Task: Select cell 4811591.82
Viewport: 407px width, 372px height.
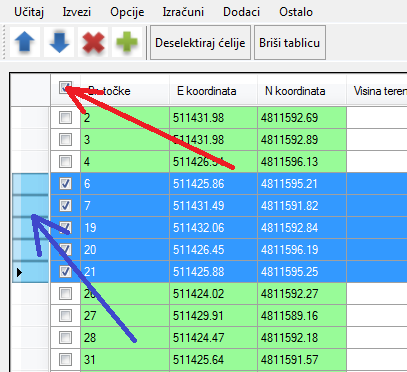Action: coord(302,205)
